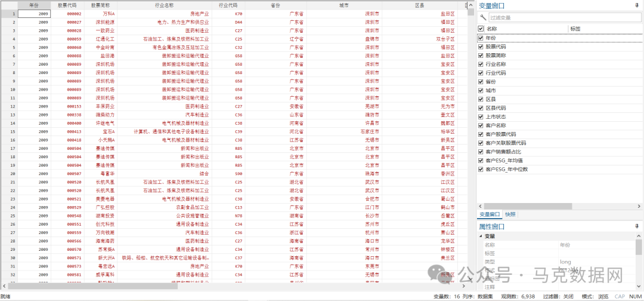The width and height of the screenshot is (644, 301).
Task: Click left arrow of data grid horizontal scrollbar
Action: click(4, 286)
